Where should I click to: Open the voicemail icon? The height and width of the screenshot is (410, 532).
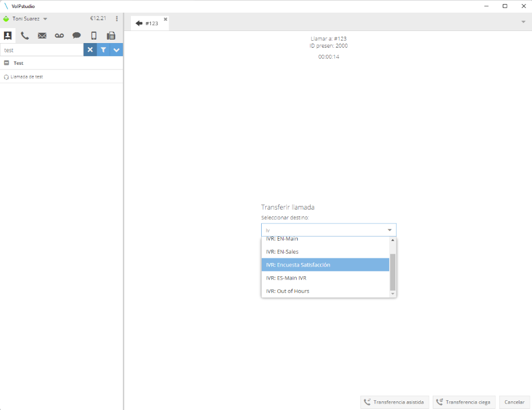(59, 36)
